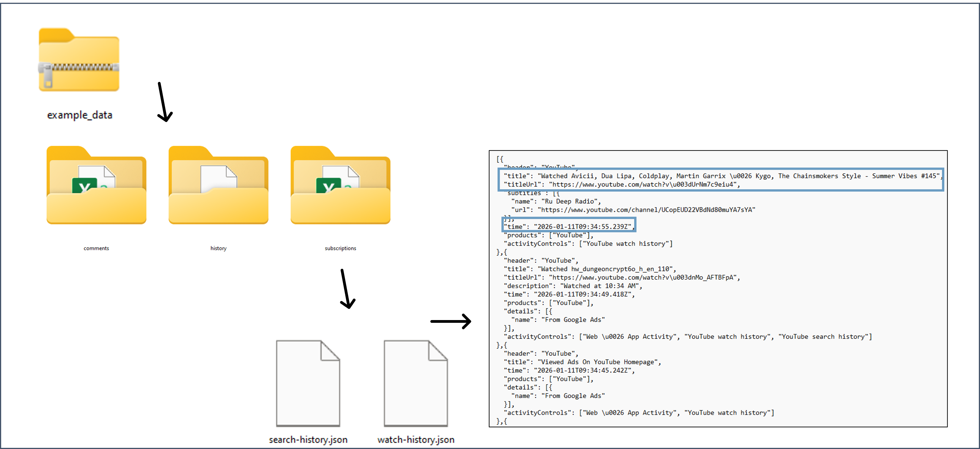Viewport: 980px width, 449px height.
Task: Click the watch-history.json file name
Action: [x=416, y=439]
